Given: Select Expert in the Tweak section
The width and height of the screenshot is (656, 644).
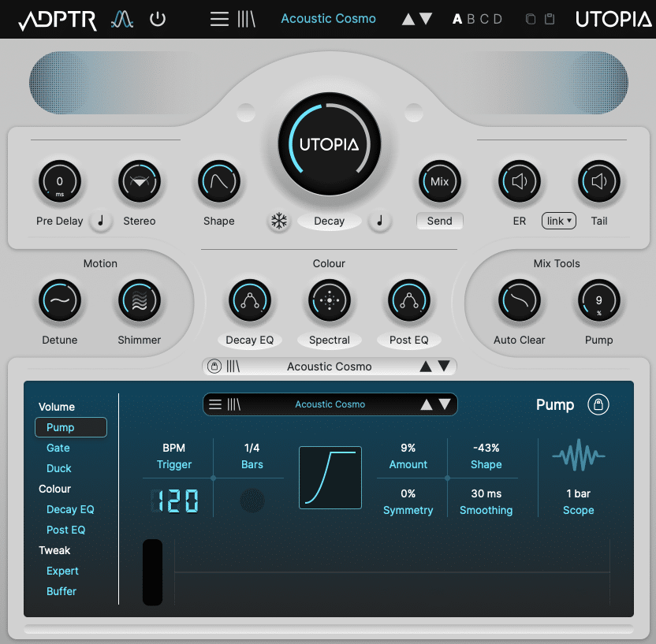Looking at the screenshot, I should (x=62, y=571).
